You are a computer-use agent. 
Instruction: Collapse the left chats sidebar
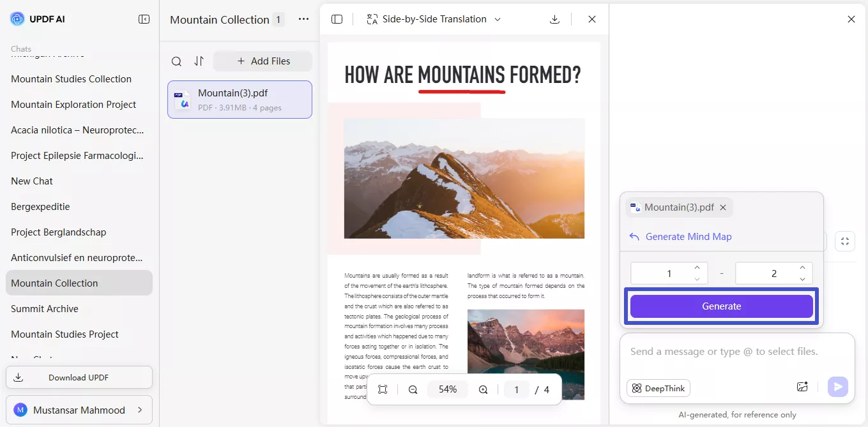(x=144, y=19)
